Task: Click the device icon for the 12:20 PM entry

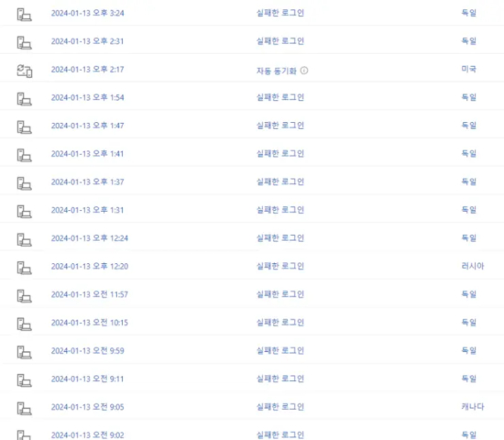Action: pyautogui.click(x=25, y=268)
